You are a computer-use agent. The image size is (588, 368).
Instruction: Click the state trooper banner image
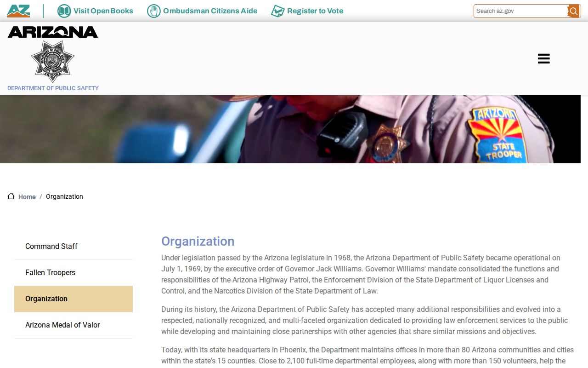(x=290, y=129)
